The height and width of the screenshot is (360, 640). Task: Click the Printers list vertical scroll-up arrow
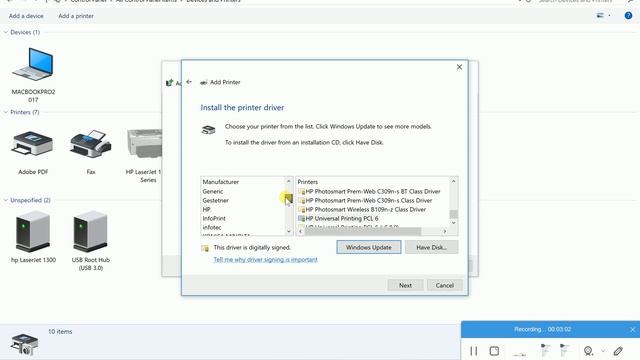point(453,181)
